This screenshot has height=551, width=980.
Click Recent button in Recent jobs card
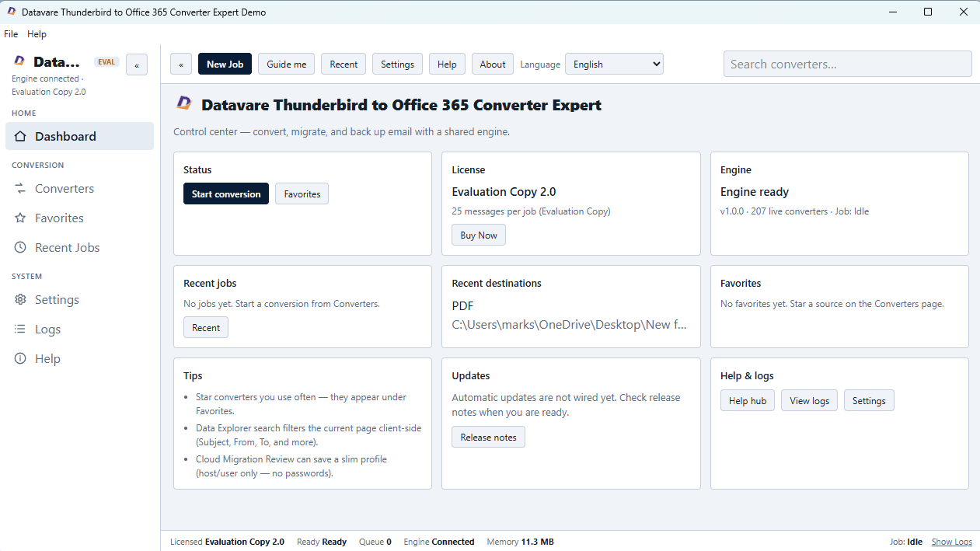(x=206, y=327)
